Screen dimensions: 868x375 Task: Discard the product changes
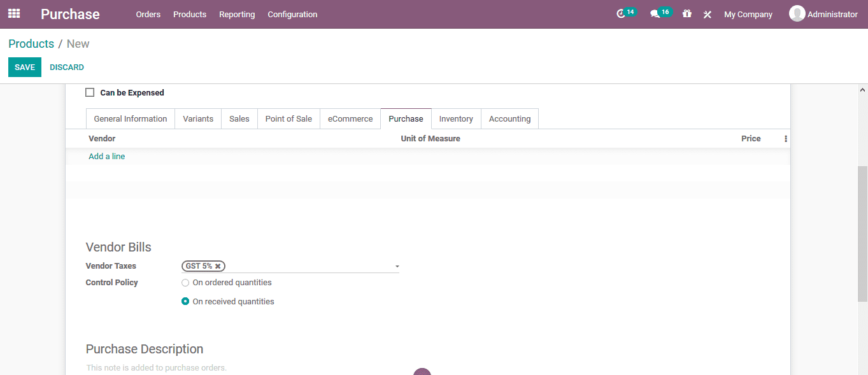(67, 67)
